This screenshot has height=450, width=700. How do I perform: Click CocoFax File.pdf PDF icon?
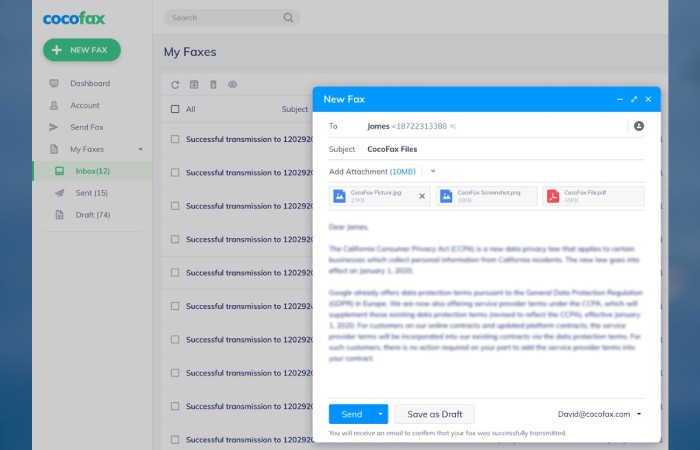point(553,196)
